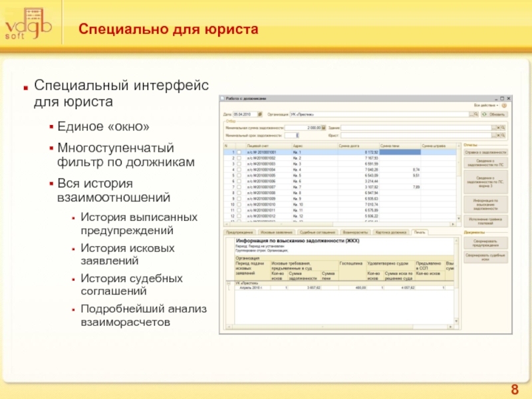Collapse the УК «Престиж» group in report

tap(227, 283)
